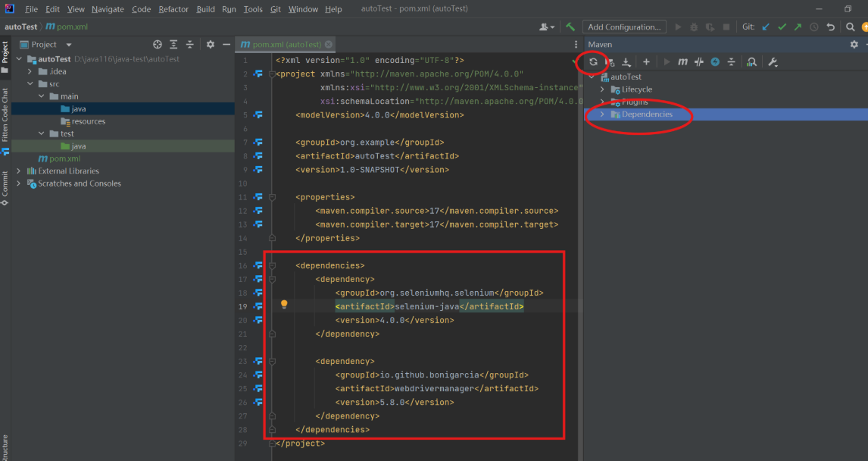
Task: Open the Build menu
Action: (x=205, y=9)
